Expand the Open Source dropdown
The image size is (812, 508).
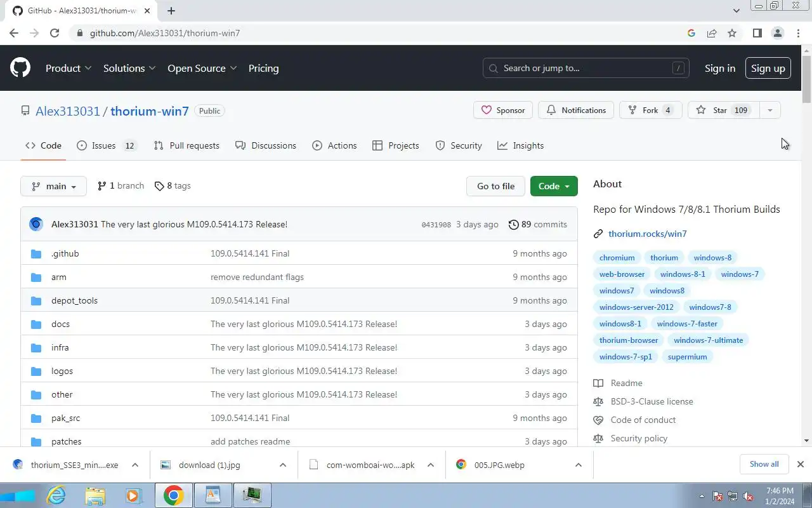coord(202,68)
